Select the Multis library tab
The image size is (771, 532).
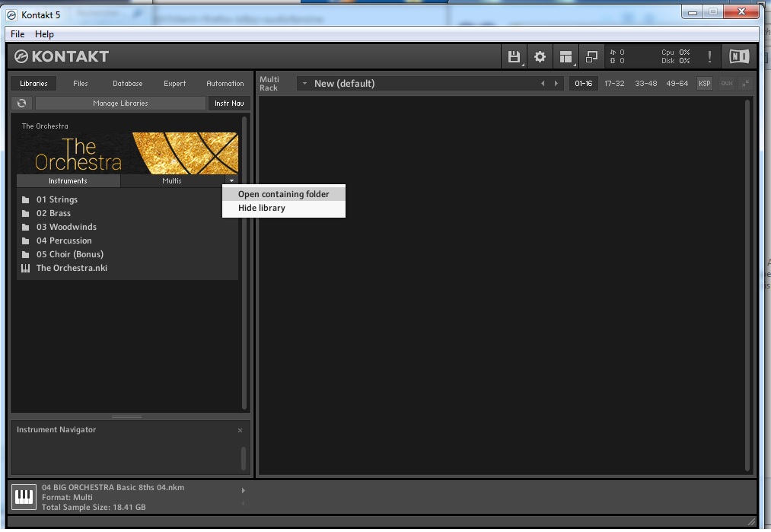[x=172, y=181]
